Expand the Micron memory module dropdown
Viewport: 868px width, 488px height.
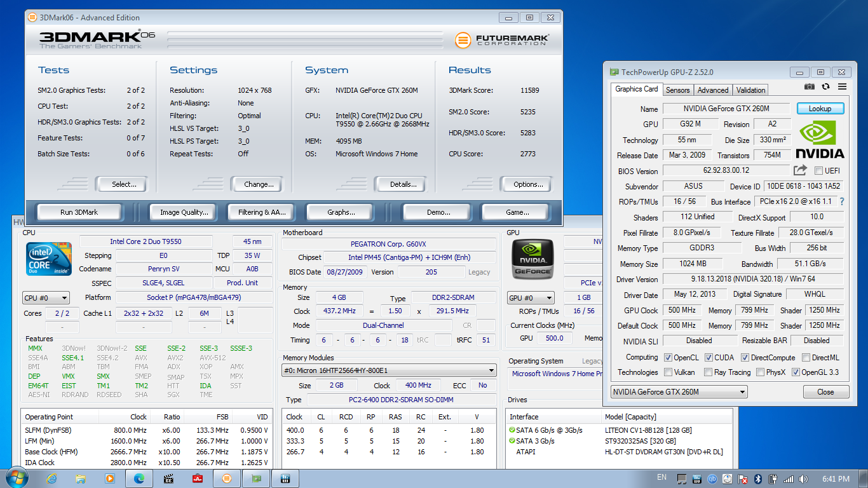click(x=389, y=370)
